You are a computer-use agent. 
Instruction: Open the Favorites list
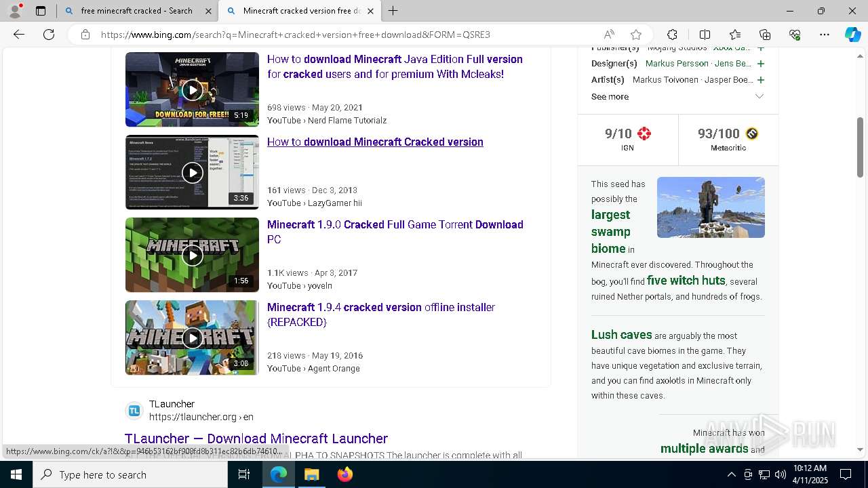click(735, 35)
